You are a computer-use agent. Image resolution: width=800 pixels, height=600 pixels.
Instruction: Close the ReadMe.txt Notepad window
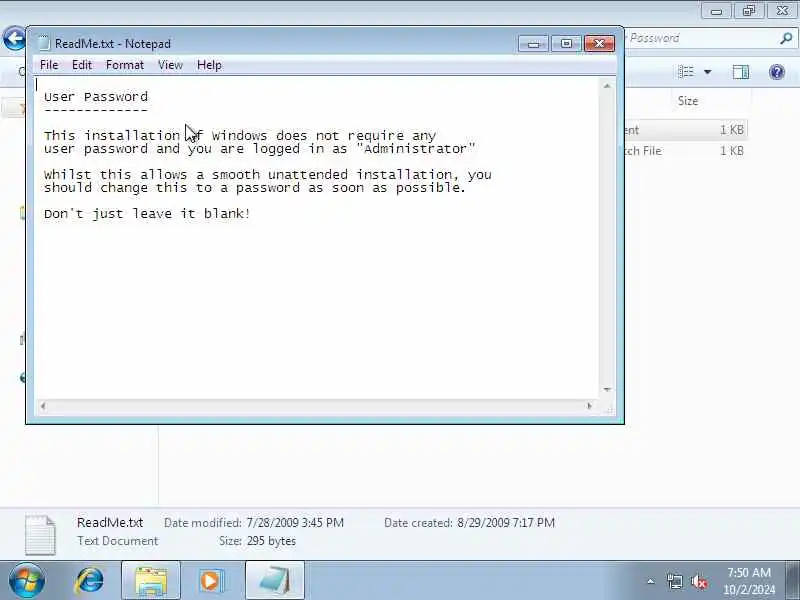599,44
